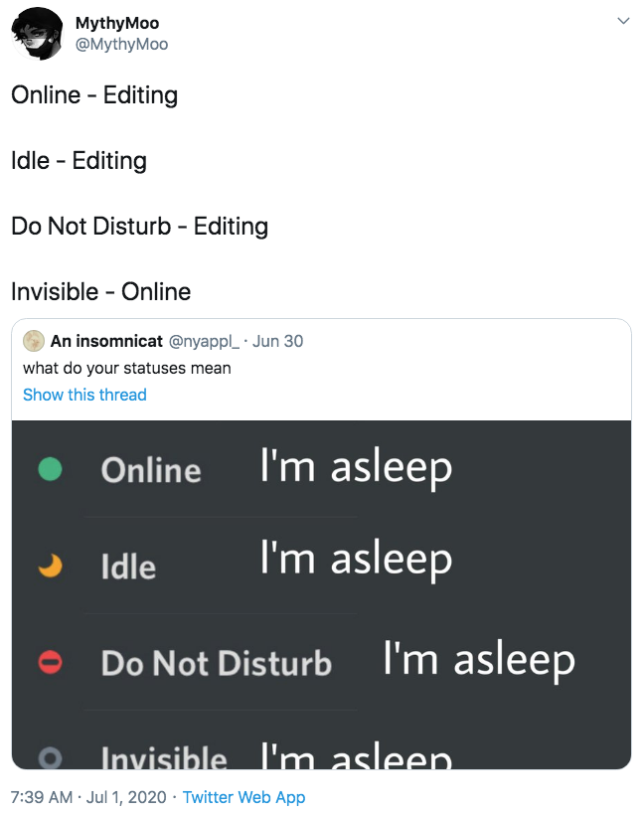Open the tweet options chevron
Viewport: 644px width, 813px height.
click(622, 18)
